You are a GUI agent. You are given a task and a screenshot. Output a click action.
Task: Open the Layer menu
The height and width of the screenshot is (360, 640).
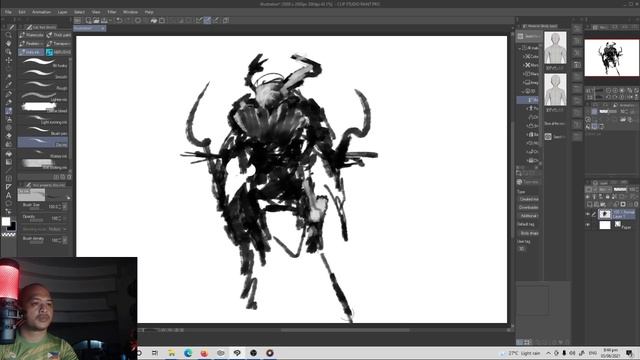click(62, 12)
